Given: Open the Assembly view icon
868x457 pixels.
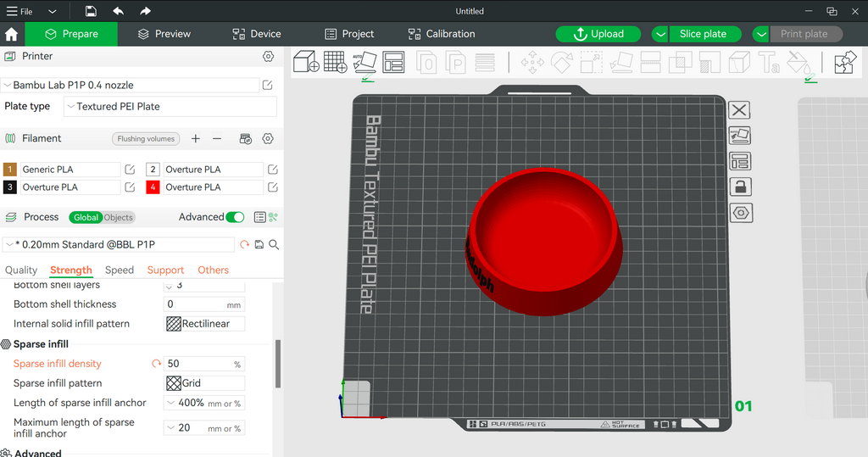Looking at the screenshot, I should pos(845,62).
